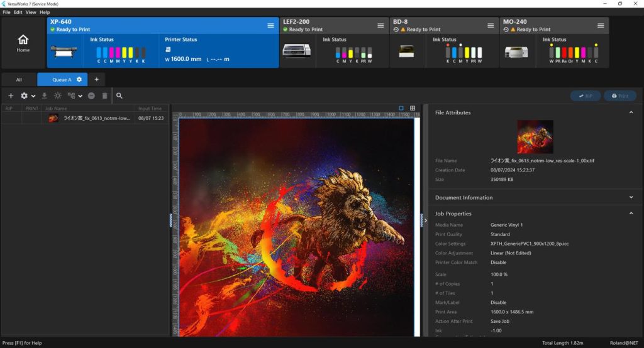Click the Home icon button

pos(23,42)
